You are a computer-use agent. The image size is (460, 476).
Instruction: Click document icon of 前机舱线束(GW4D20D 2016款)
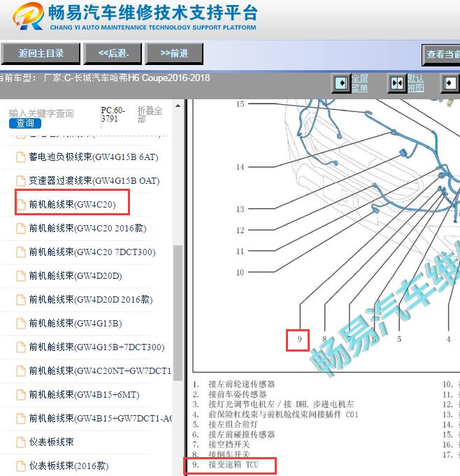tap(21, 300)
